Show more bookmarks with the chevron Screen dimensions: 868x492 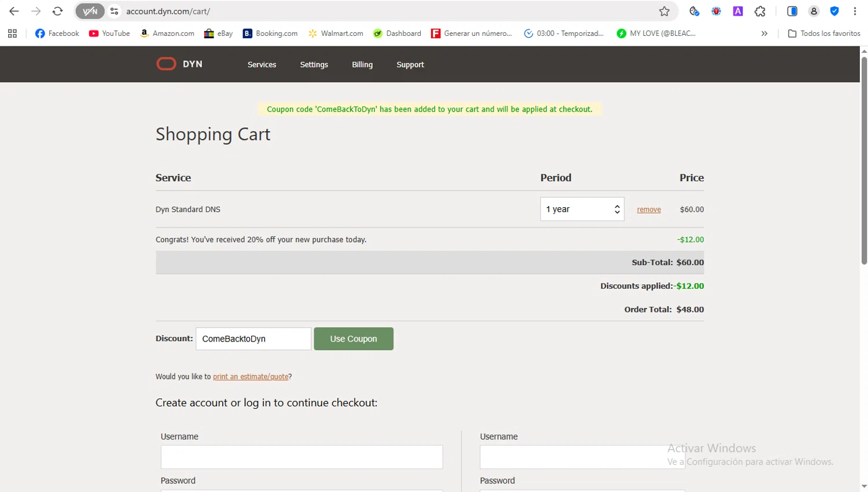point(764,34)
